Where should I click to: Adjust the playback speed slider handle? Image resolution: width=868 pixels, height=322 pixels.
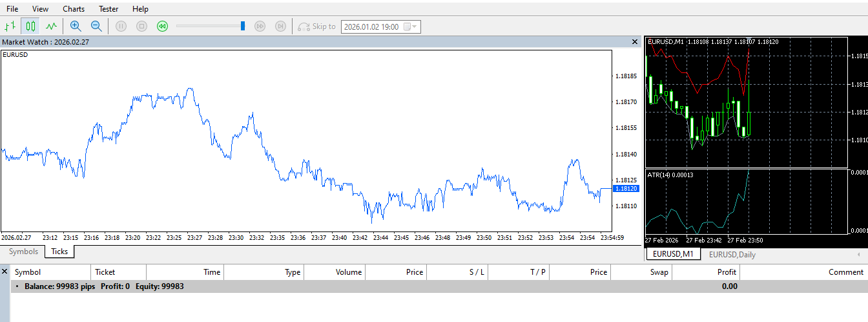tap(243, 26)
